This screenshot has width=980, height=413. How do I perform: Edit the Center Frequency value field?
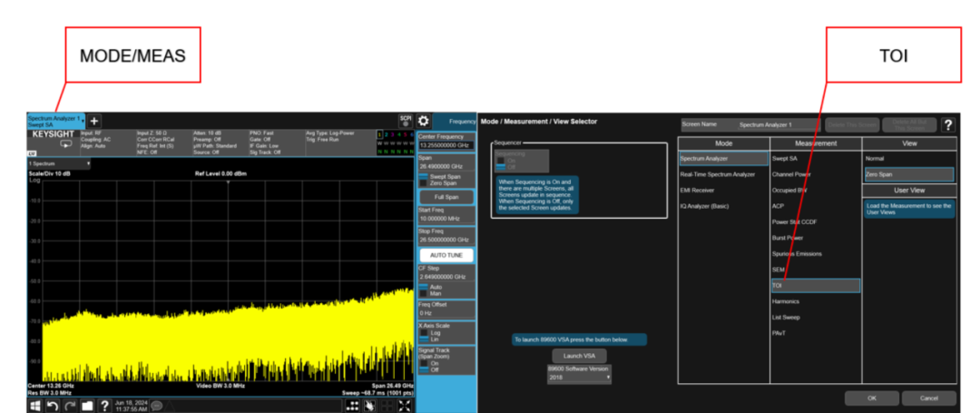click(446, 145)
